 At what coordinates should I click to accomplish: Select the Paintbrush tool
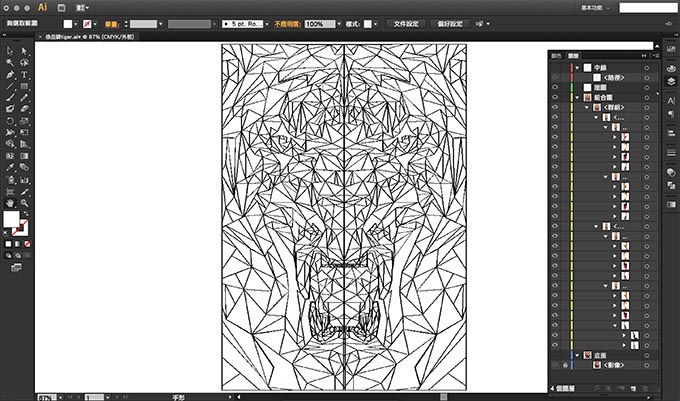tap(10, 98)
